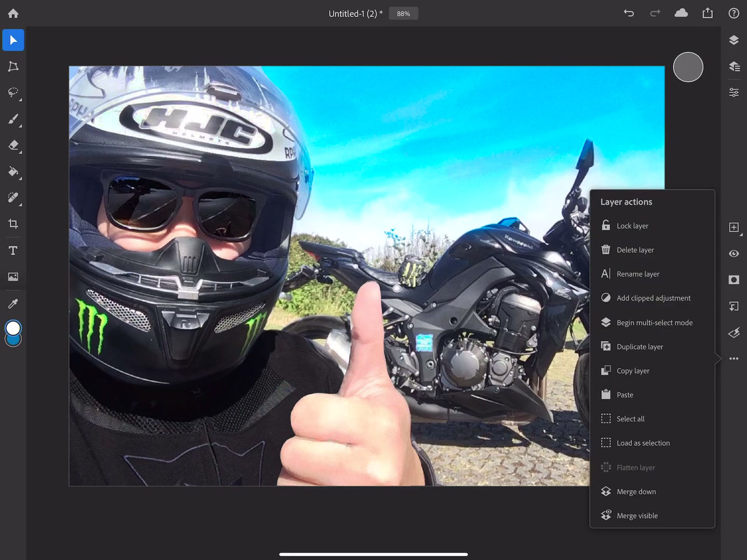Image resolution: width=747 pixels, height=560 pixels.
Task: Show compact layer view
Action: tap(734, 40)
